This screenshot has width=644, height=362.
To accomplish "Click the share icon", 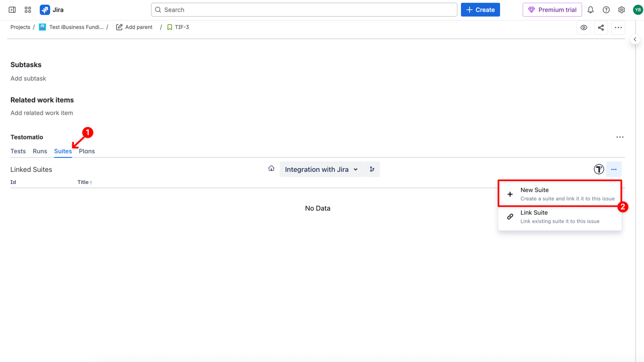I will point(601,28).
